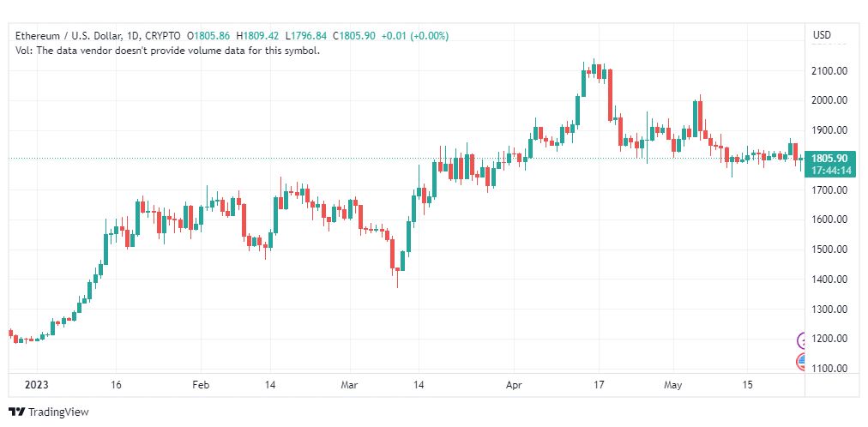Click the TradingView logo icon

pos(17,412)
